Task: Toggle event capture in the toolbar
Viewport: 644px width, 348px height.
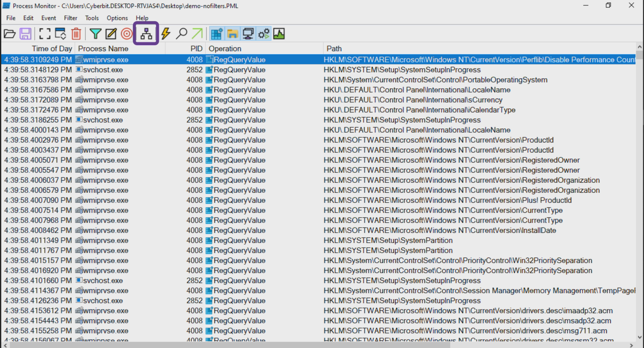Action: pos(44,34)
